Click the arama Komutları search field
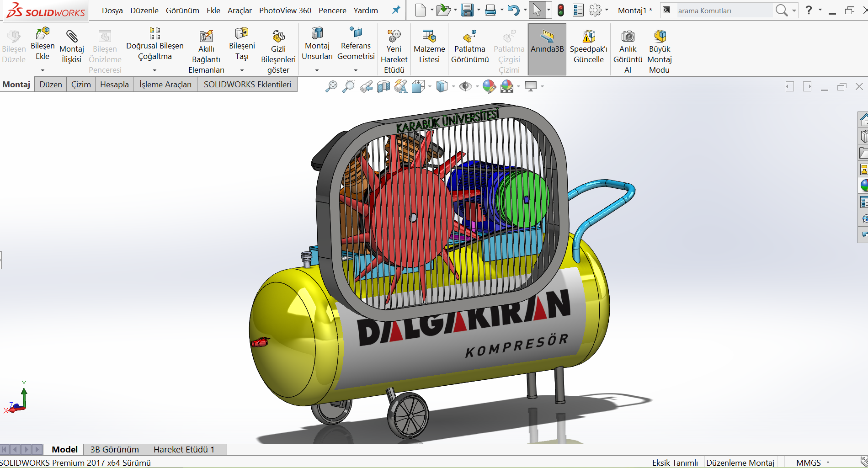Screen dimensions: 868x468 pos(724,11)
